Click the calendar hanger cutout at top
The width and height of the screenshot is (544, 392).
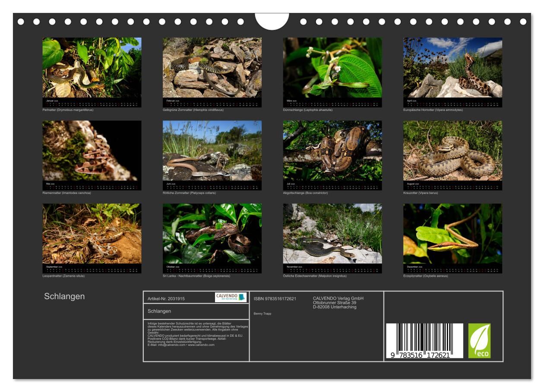(272, 20)
